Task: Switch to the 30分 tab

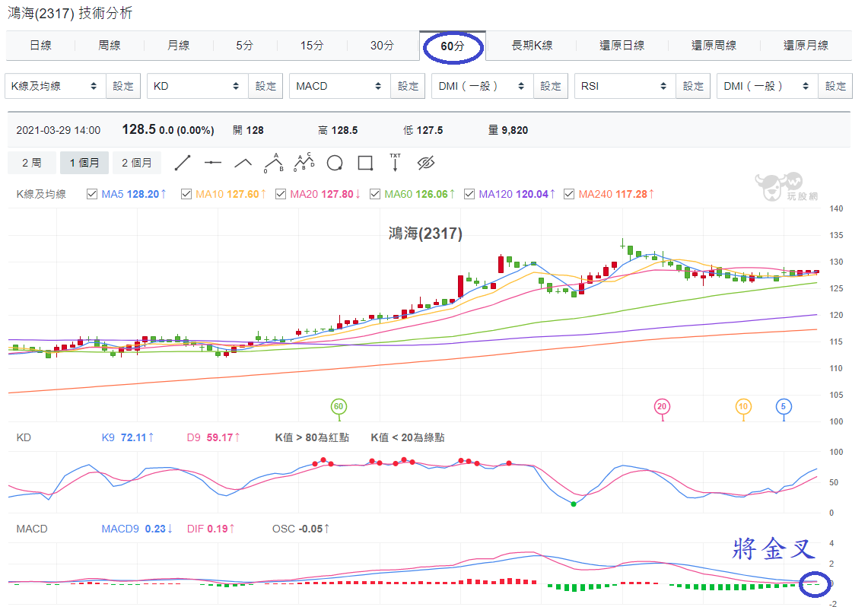Action: 382,46
